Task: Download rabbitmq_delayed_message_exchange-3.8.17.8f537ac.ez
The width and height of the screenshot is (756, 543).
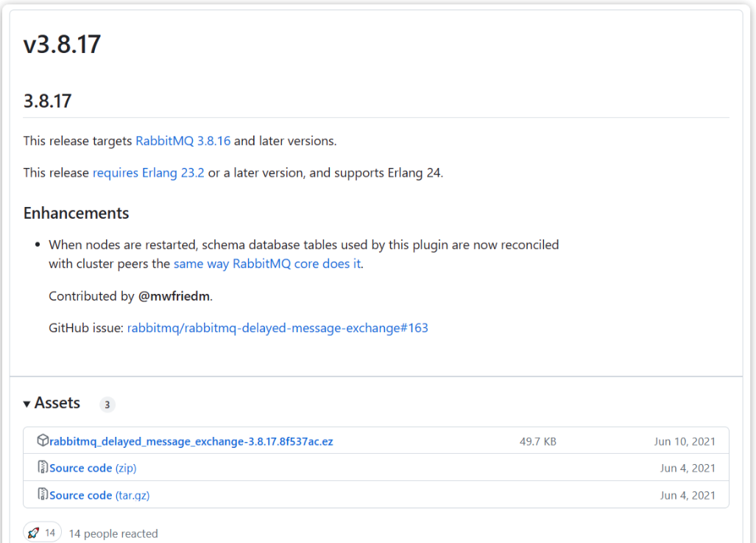Action: tap(191, 441)
